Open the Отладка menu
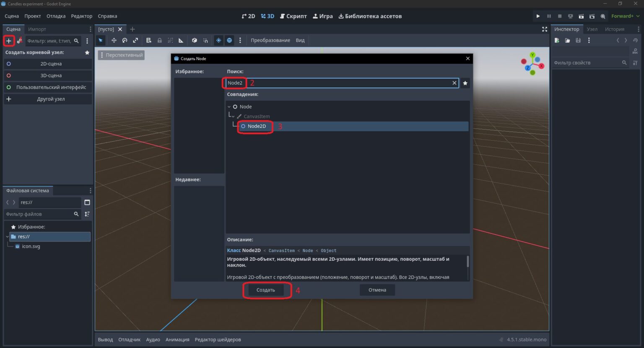 [x=56, y=16]
